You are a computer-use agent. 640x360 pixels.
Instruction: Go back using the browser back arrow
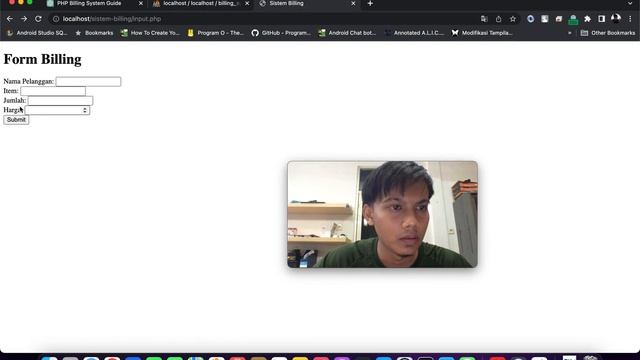pos(9,19)
